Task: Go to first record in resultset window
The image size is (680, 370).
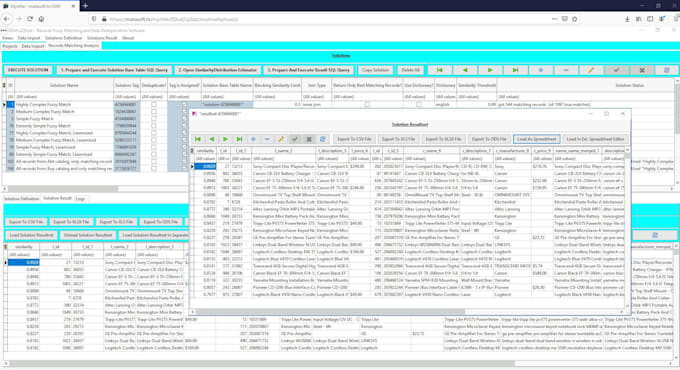Action: 198,139
